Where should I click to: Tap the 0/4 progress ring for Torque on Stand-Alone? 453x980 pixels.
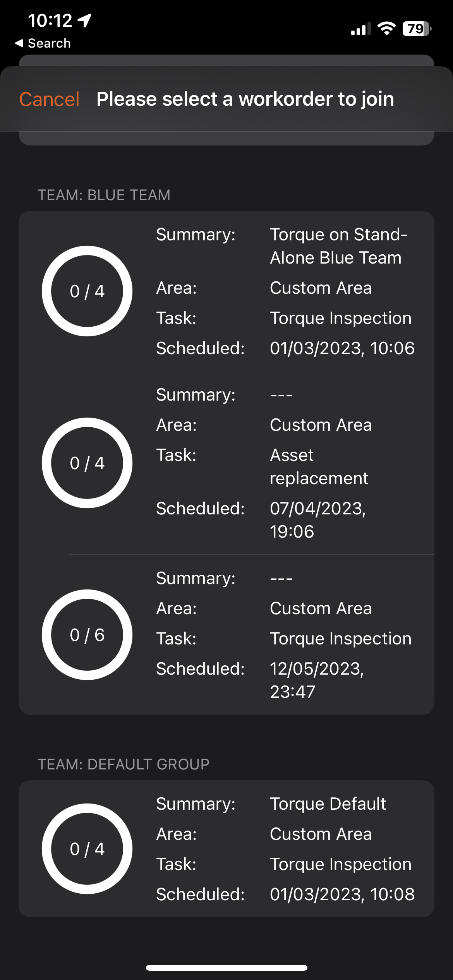[x=87, y=291]
